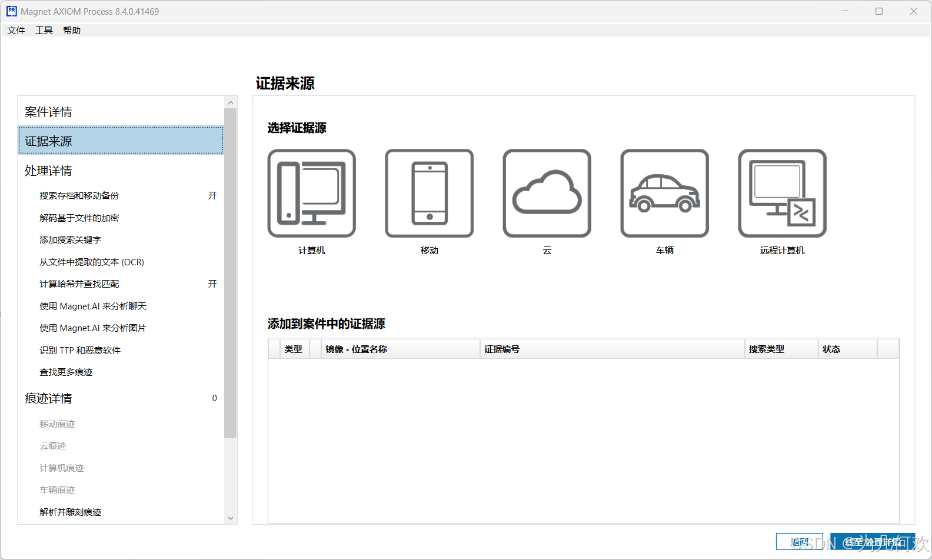Select the 计算机 (Computer) evidence source icon
The height and width of the screenshot is (560, 932).
311,193
